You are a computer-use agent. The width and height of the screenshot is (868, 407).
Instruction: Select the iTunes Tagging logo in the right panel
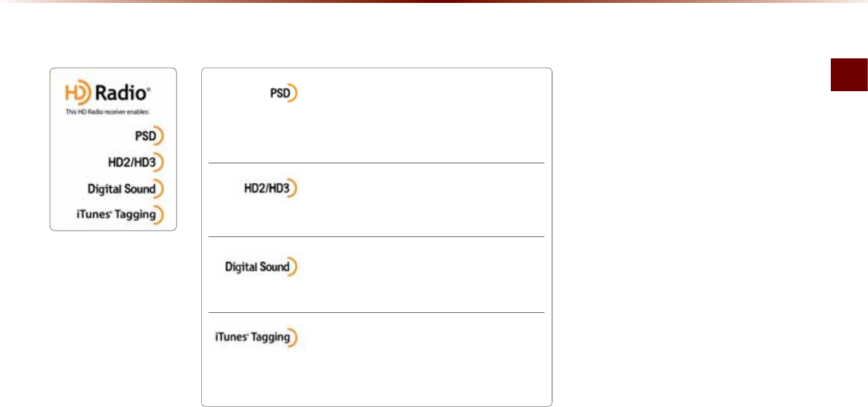point(257,338)
